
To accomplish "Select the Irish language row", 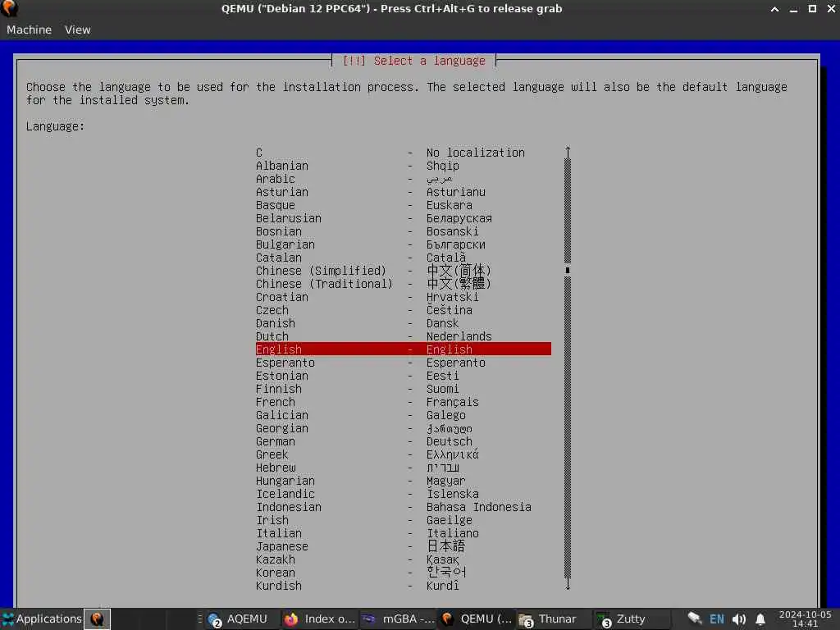I will [x=404, y=520].
